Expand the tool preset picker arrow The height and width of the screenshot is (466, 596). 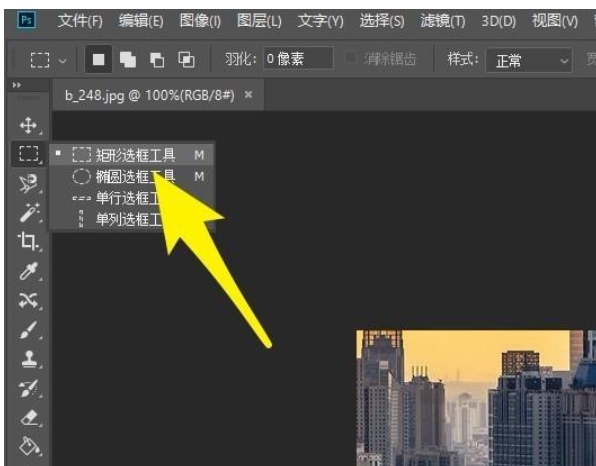tap(63, 60)
